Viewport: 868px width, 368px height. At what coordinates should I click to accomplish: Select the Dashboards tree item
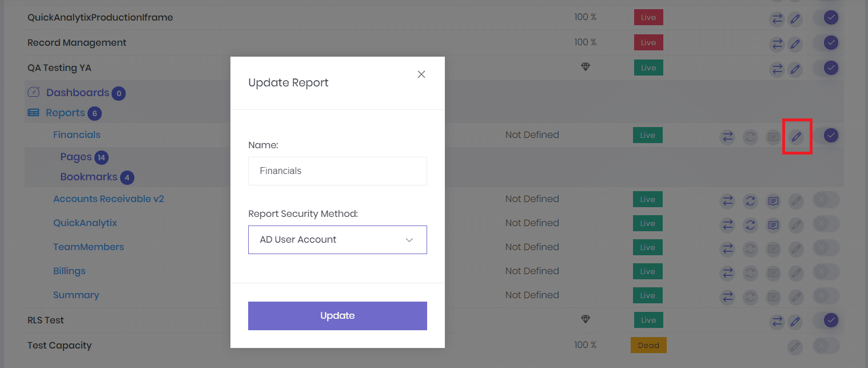pos(77,92)
